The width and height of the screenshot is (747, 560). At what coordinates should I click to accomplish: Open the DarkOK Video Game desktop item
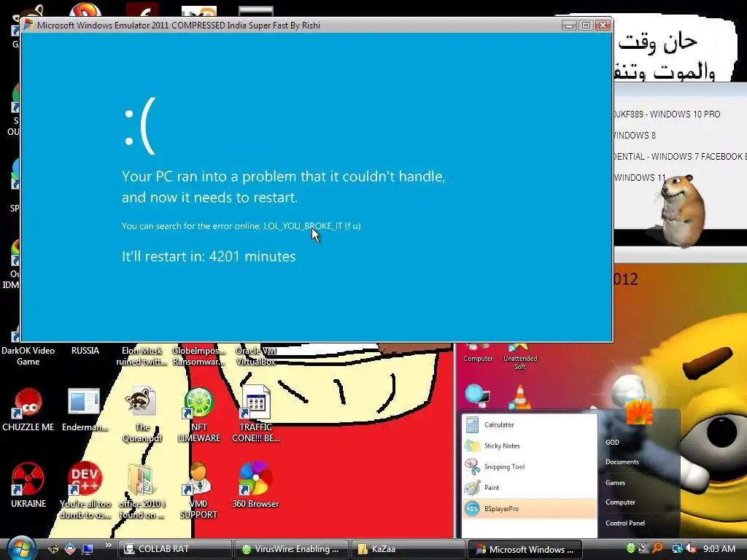point(28,356)
